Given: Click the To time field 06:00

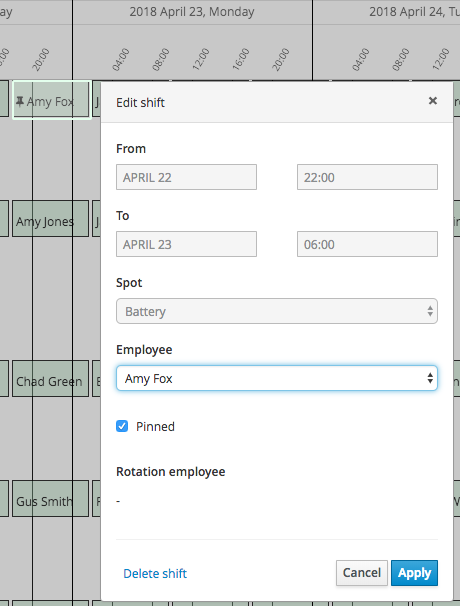Looking at the screenshot, I should (x=367, y=244).
